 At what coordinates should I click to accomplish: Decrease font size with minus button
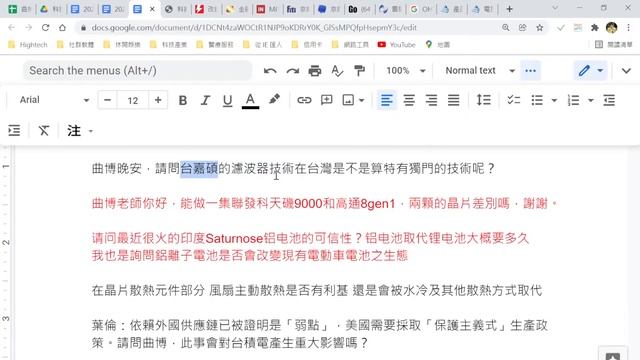point(107,100)
